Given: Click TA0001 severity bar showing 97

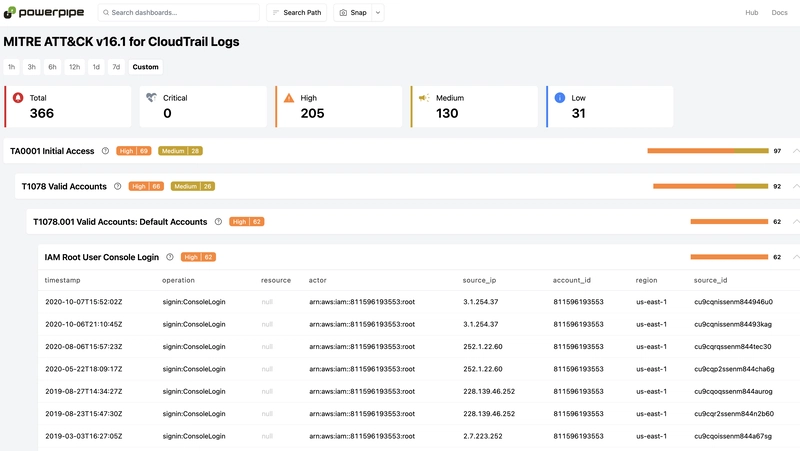Looking at the screenshot, I should (708, 151).
